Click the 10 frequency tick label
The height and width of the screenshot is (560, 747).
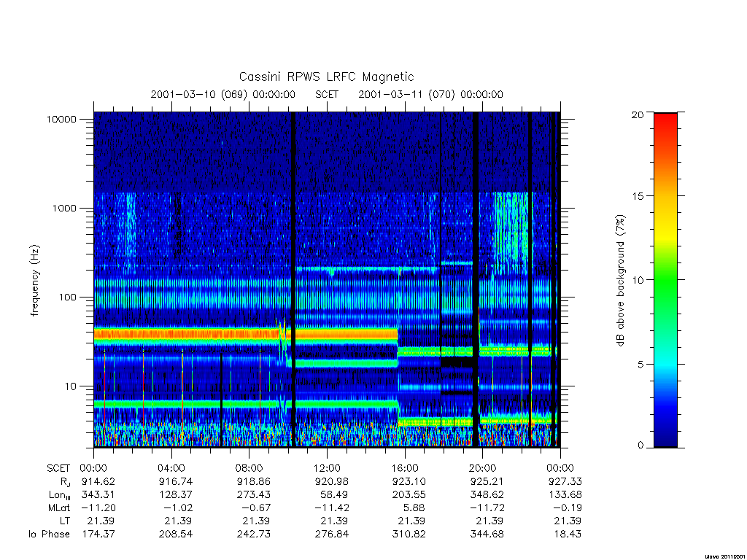[70, 386]
